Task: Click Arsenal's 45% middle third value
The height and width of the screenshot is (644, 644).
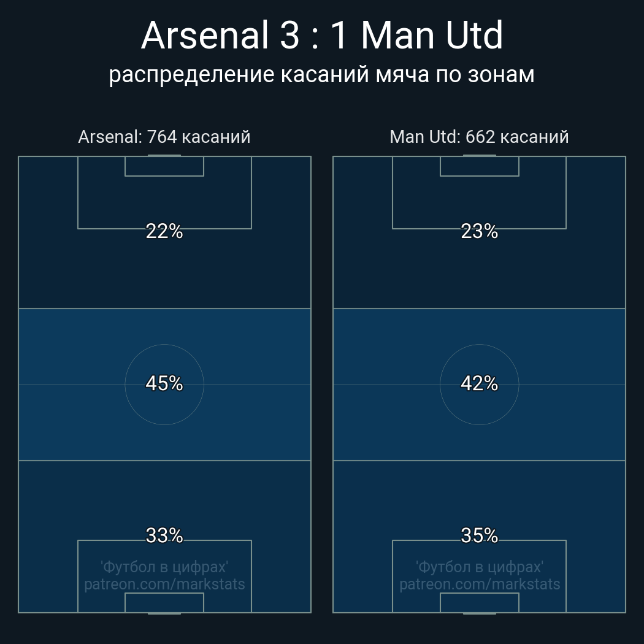Action: coord(164,383)
